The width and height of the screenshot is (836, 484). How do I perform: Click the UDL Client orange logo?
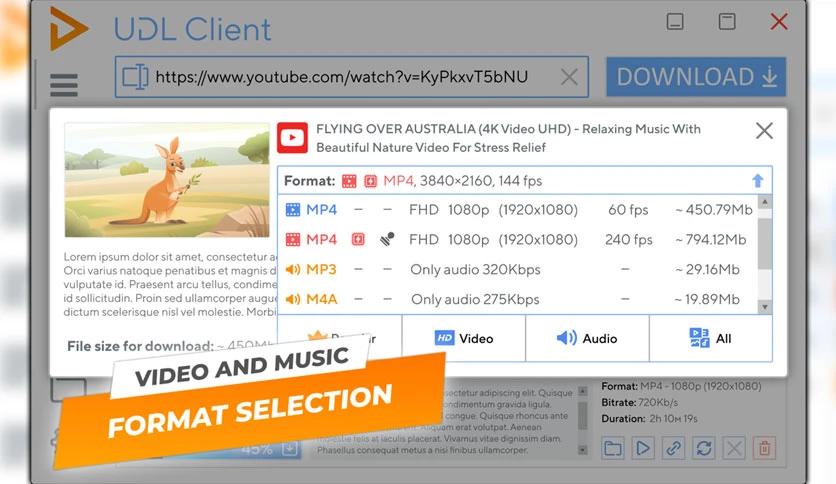click(x=68, y=28)
